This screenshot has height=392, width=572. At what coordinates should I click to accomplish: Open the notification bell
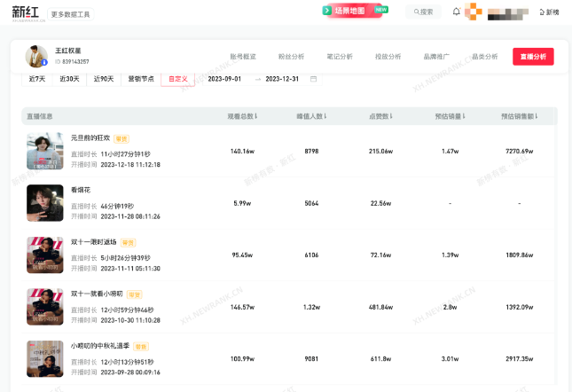(x=457, y=12)
